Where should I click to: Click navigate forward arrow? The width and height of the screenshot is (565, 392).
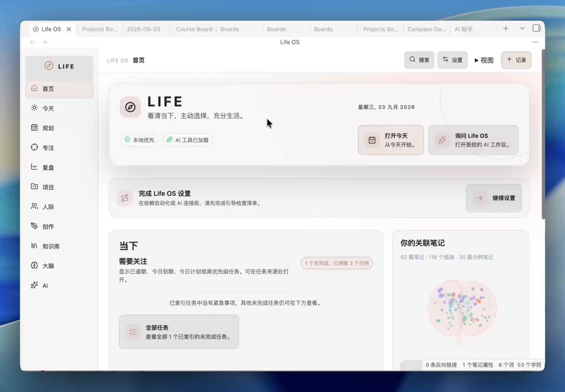pyautogui.click(x=45, y=42)
